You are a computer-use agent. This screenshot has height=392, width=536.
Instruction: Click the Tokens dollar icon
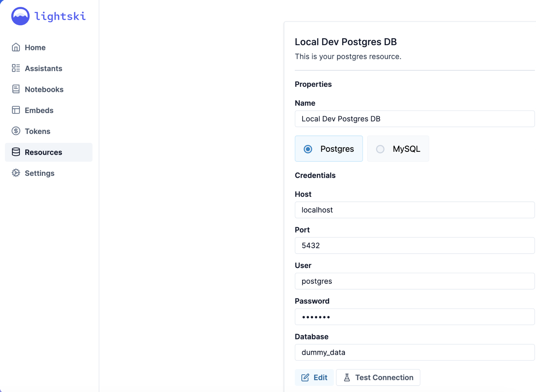[16, 131]
